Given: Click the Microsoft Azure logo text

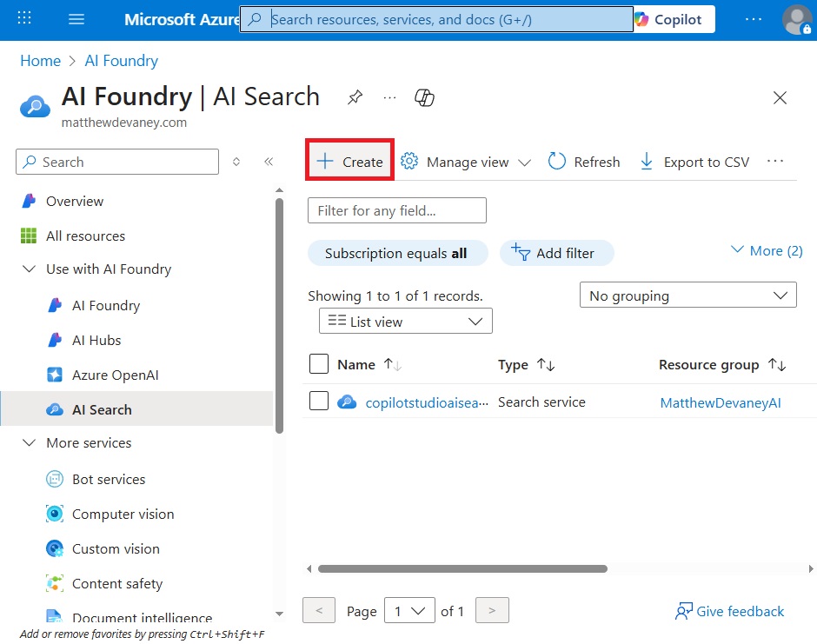Looking at the screenshot, I should point(182,19).
